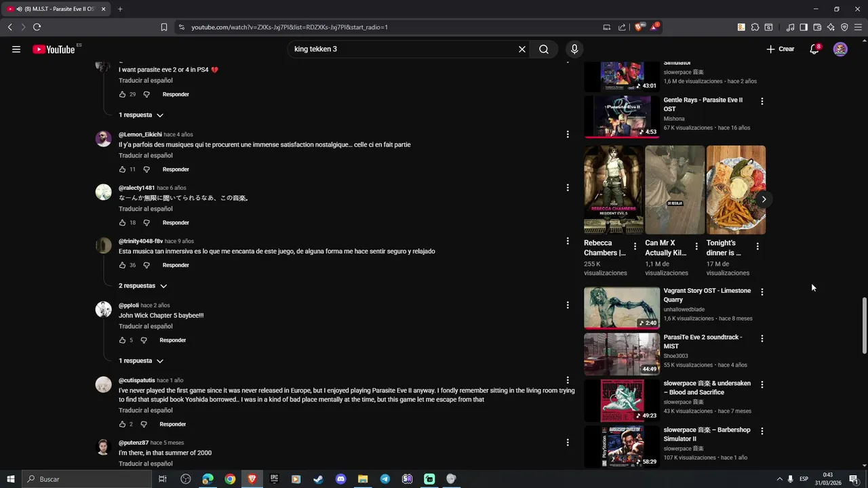
Task: Open options for Gentle Rays video
Action: pos(762,101)
